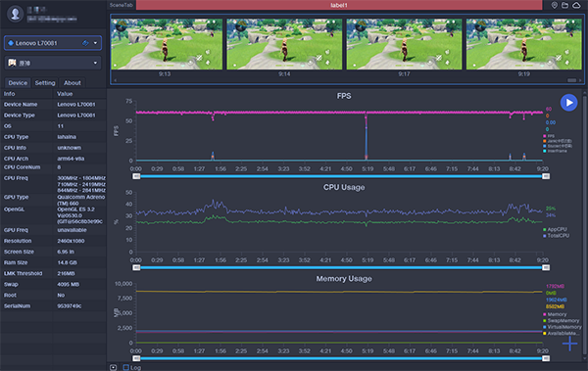Click the CPU Usage range slider right handle
Viewport: 588px width, 371px height.
coord(546,267)
